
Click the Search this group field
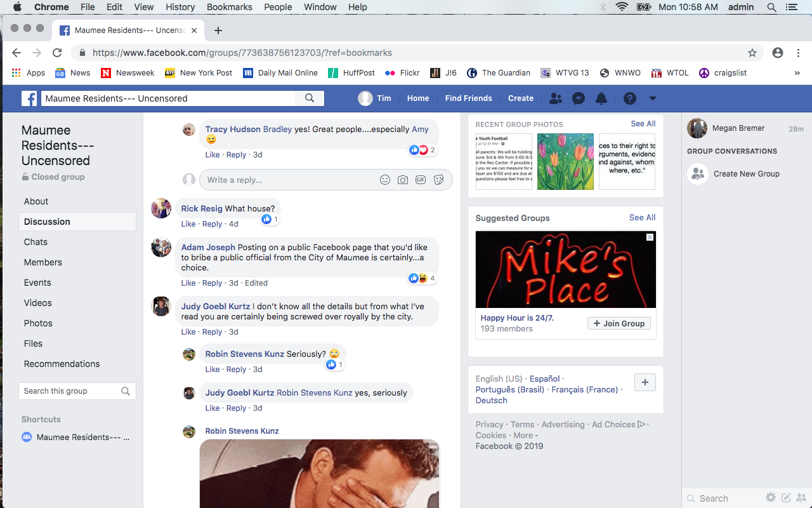(x=70, y=391)
